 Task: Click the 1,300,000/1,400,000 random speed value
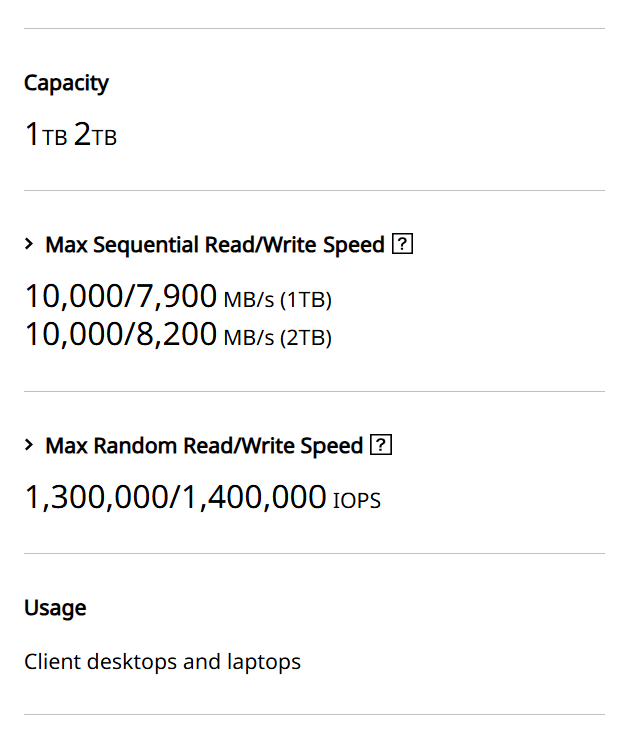(175, 497)
